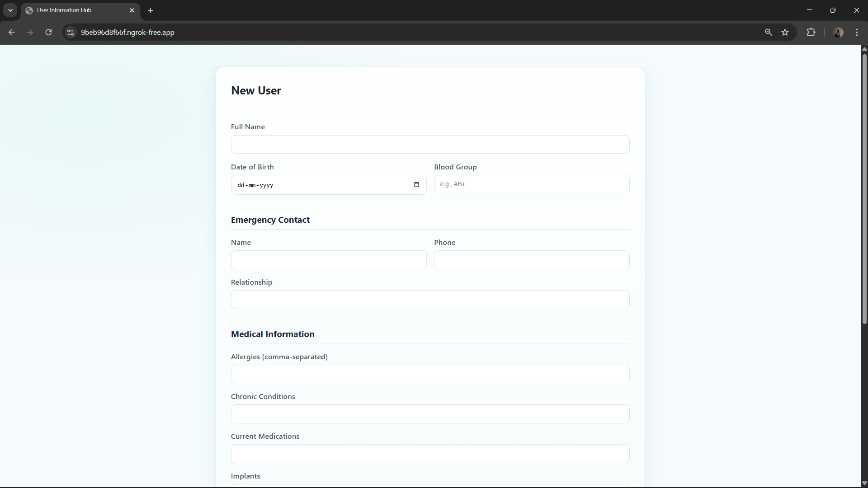Click the zoom magnifier icon in address bar
Image resolution: width=868 pixels, height=488 pixels.
pyautogui.click(x=768, y=32)
